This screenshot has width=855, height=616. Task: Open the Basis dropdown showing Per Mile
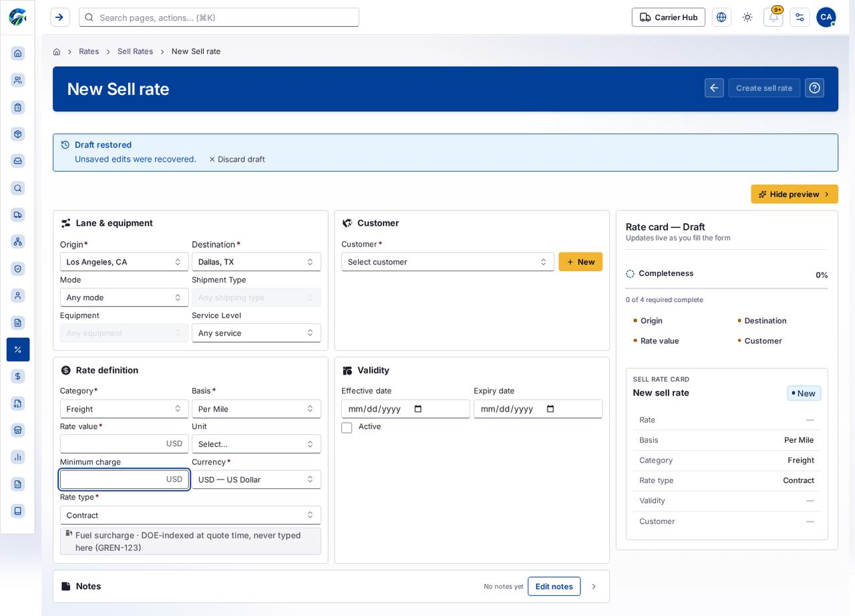[256, 409]
